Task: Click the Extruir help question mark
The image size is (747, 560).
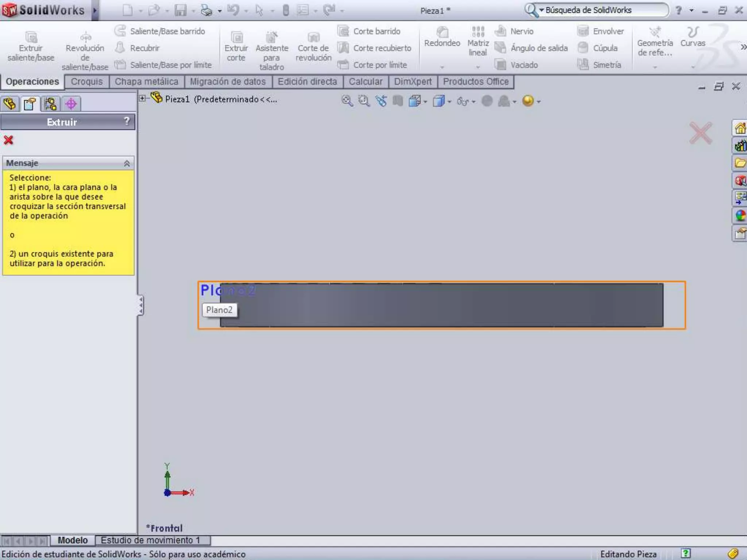Action: pos(127,121)
